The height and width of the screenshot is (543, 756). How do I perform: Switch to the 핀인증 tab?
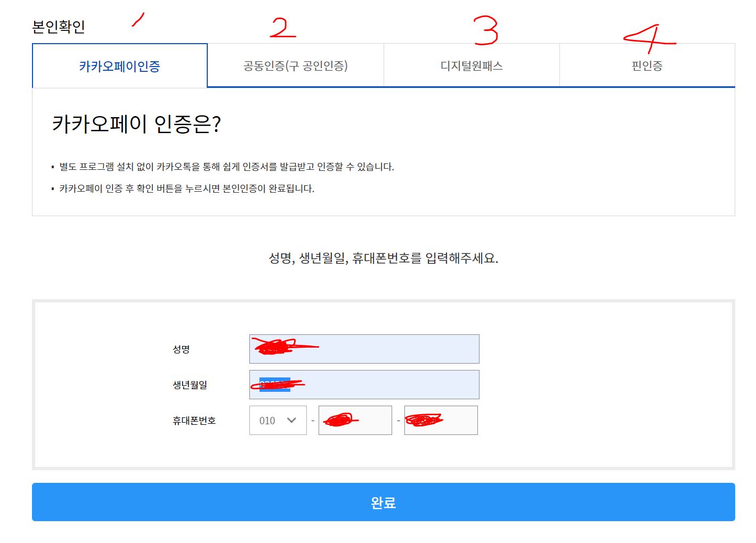[647, 65]
